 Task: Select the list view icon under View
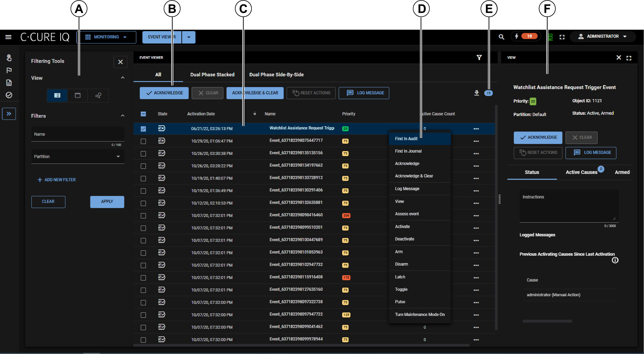(x=57, y=95)
